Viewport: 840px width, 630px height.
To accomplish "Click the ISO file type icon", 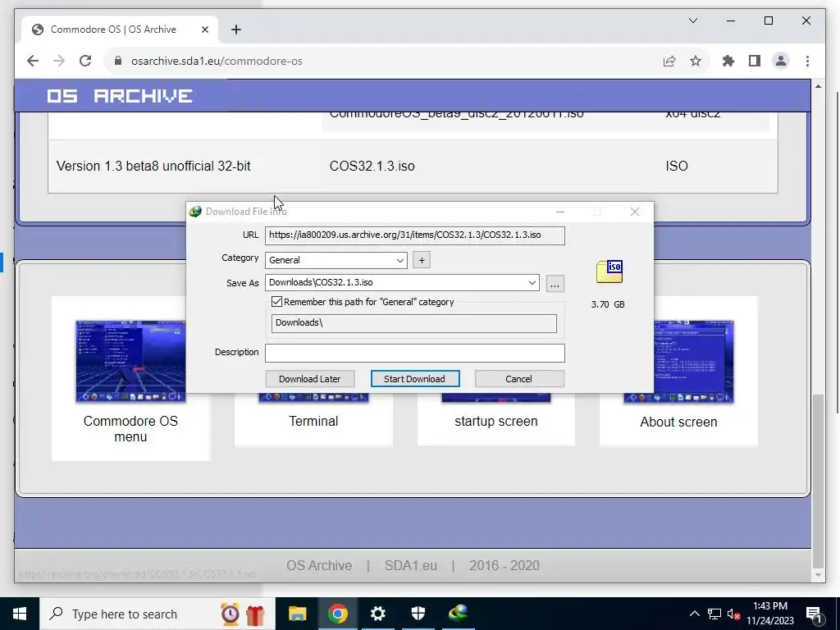I will coord(609,272).
